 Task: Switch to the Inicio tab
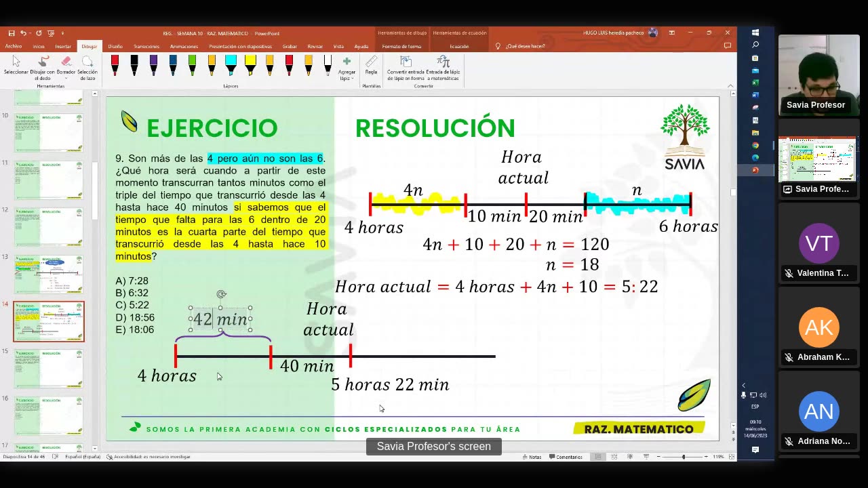click(x=39, y=46)
